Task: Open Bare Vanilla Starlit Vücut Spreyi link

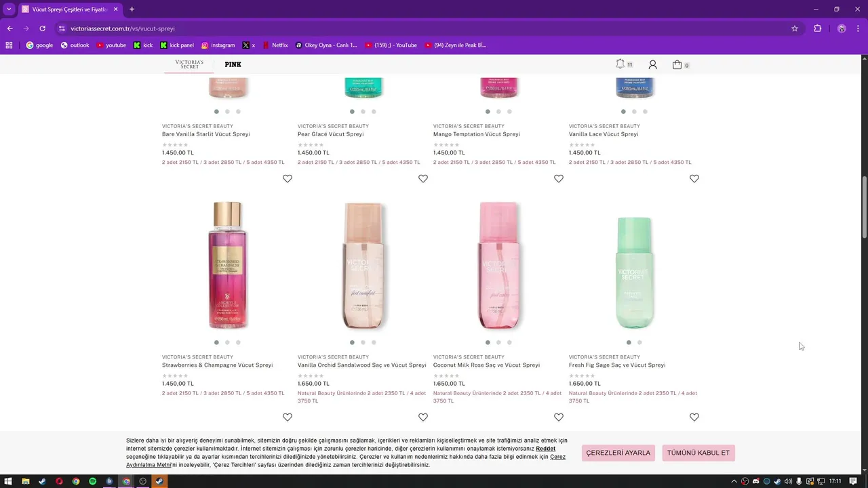Action: click(x=206, y=134)
